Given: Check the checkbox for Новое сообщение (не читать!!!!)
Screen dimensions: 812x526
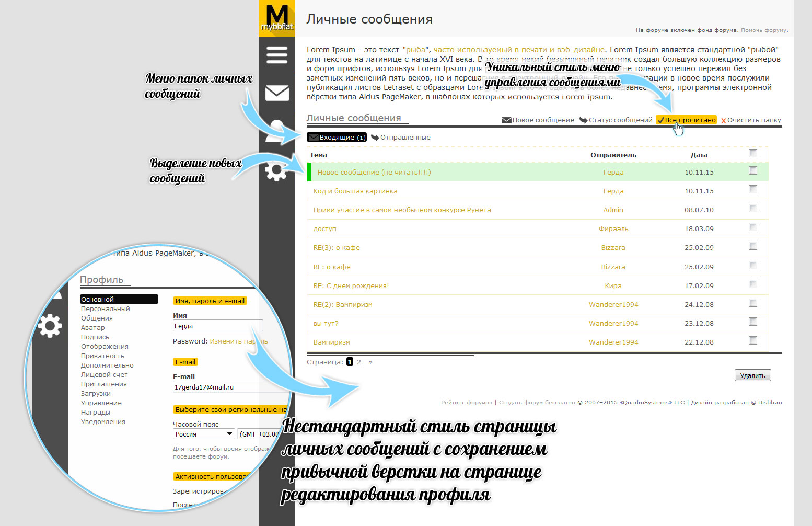Looking at the screenshot, I should (x=753, y=170).
